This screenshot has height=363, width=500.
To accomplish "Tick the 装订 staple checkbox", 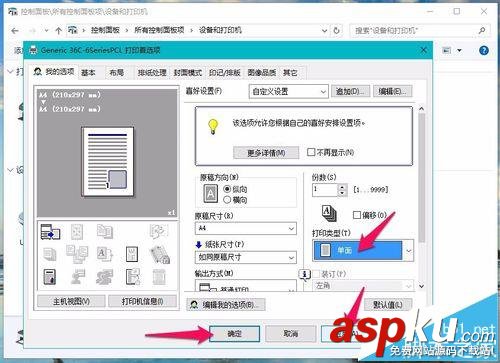I will tap(316, 274).
